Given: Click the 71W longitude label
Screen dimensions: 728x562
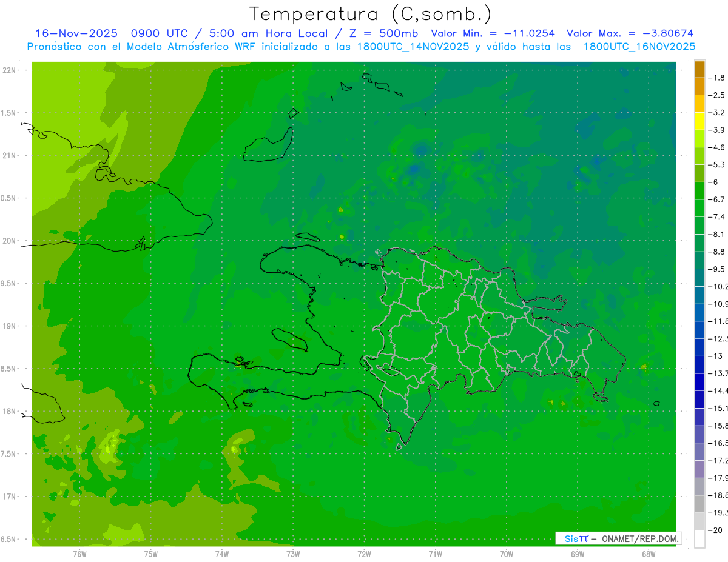Looking at the screenshot, I should (x=435, y=554).
